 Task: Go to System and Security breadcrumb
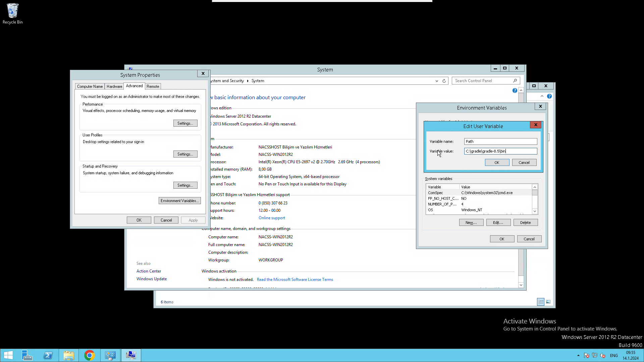[227, 81]
